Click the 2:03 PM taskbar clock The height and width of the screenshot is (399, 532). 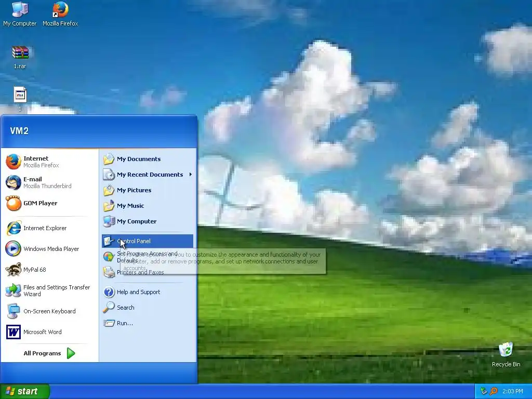[513, 391]
